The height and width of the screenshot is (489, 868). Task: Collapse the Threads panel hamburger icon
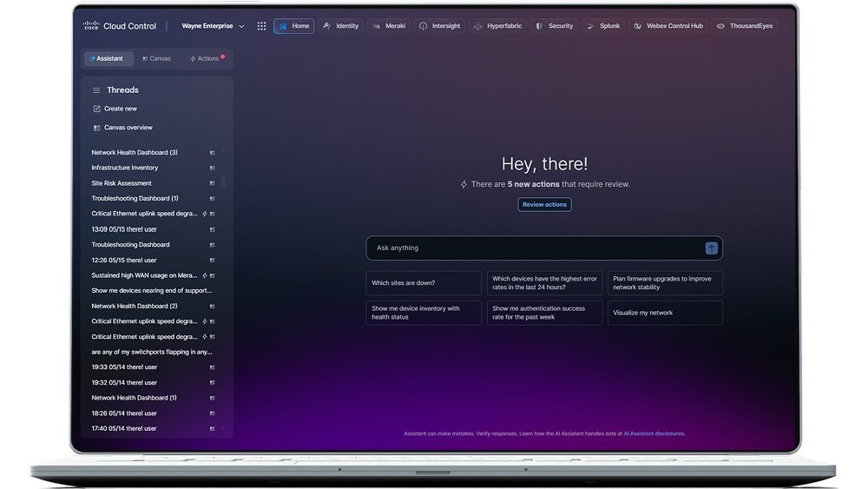tap(96, 90)
